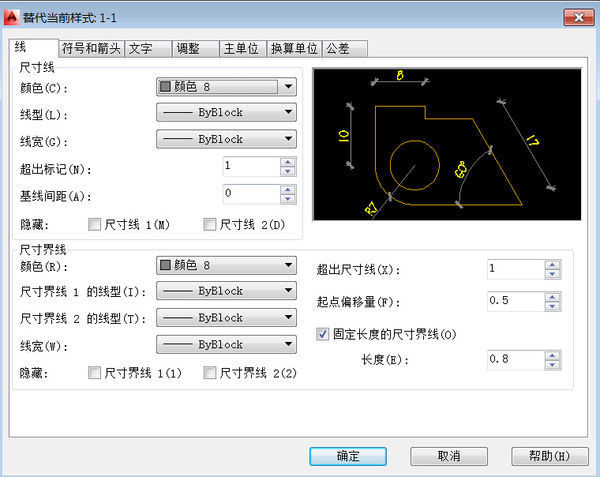This screenshot has width=600, height=477.
Task: Open the 文字 tab
Action: 140,48
